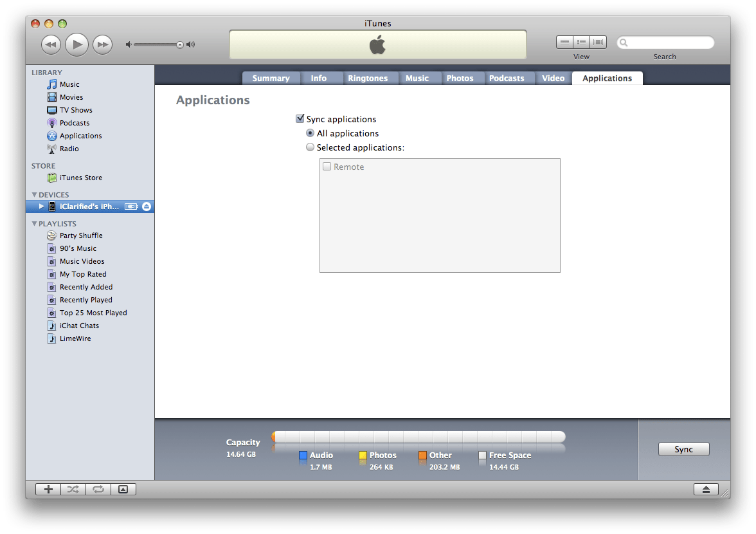Switch to the Info tab
Screen dimensions: 756x534
319,78
